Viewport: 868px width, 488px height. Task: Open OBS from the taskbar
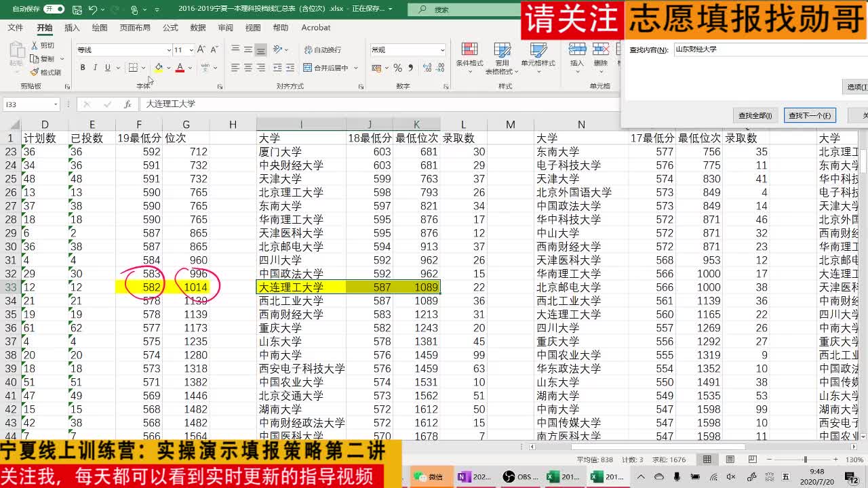pos(521,476)
